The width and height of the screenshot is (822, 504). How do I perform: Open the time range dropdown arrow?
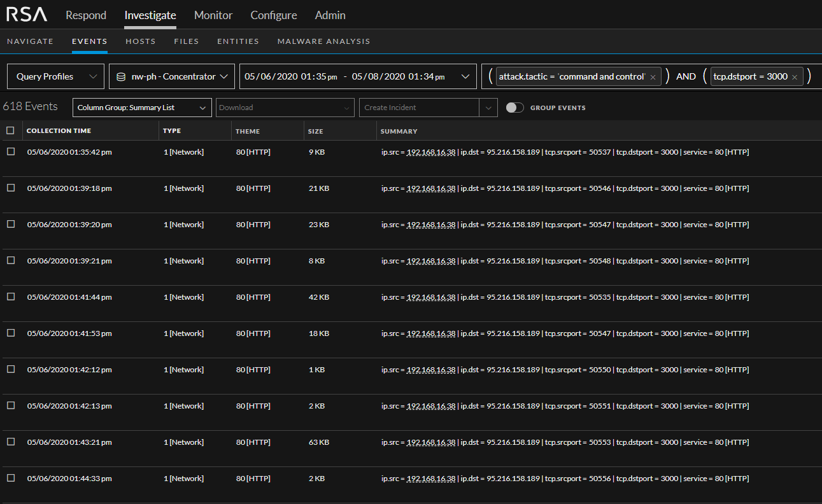pyautogui.click(x=466, y=76)
